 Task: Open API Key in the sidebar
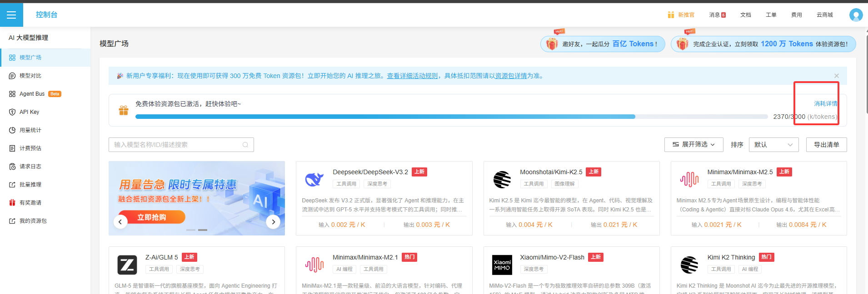[x=45, y=112]
